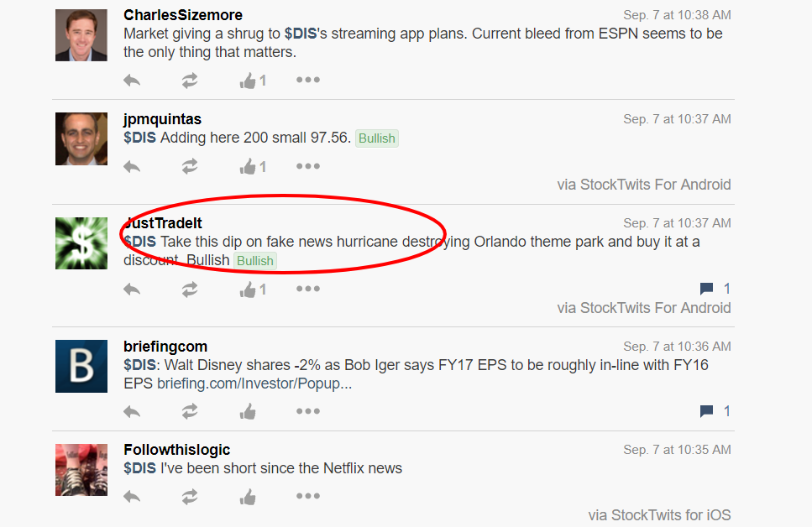Reshare JustTradeIt's fake news hurricane post
Viewport: 812px width, 527px height.
point(190,290)
